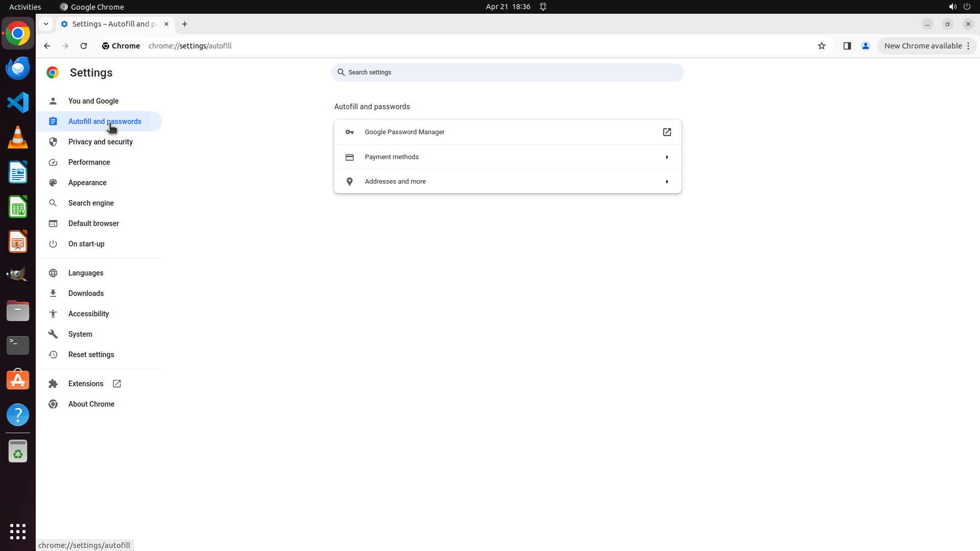Image resolution: width=980 pixels, height=551 pixels.
Task: Click the profile avatar icon
Action: point(865,46)
